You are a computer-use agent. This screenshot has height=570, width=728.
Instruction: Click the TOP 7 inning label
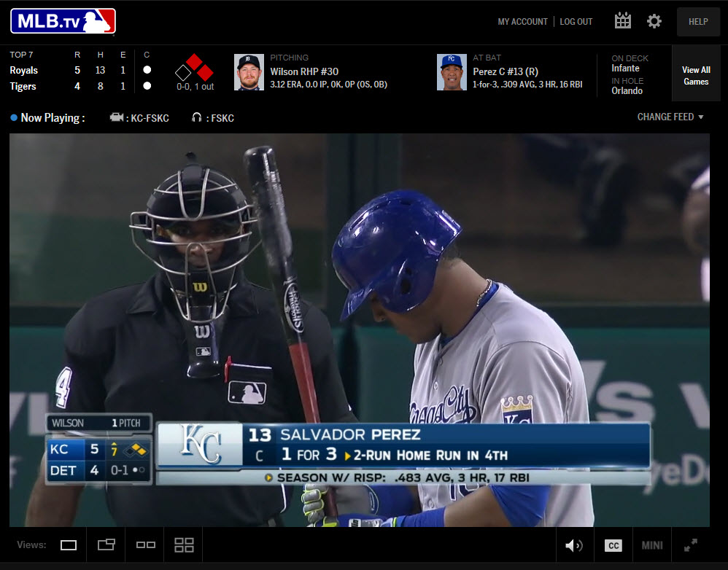(21, 55)
